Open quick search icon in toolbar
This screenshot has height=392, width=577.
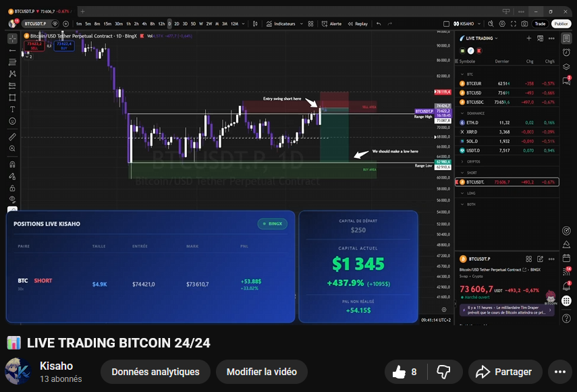491,24
